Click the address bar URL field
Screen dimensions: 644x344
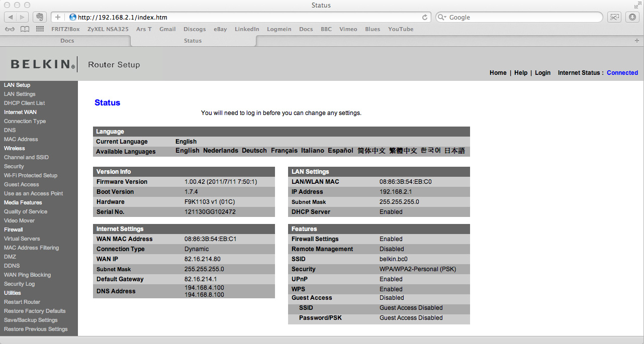(241, 17)
